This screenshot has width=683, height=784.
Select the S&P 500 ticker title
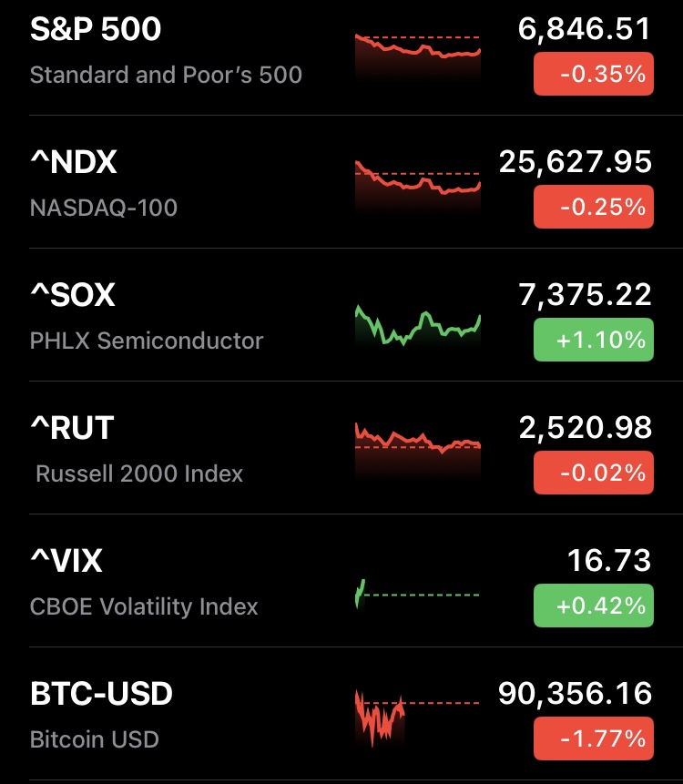tap(96, 29)
